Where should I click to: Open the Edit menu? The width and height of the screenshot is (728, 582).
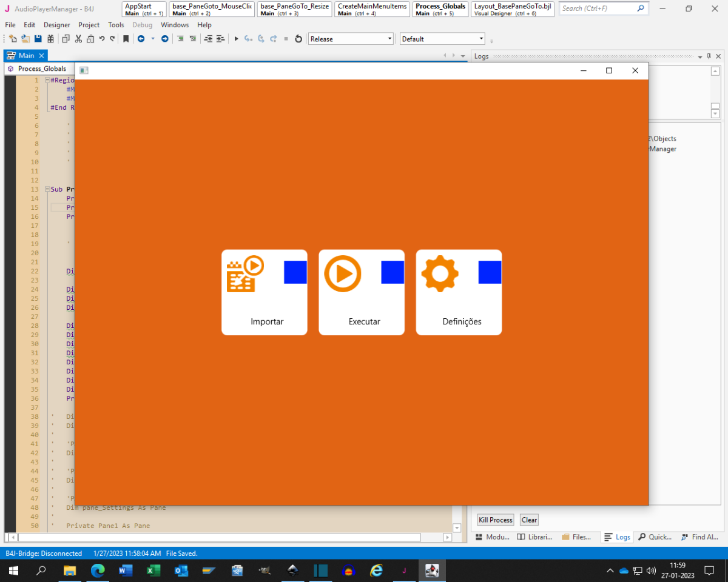(29, 25)
